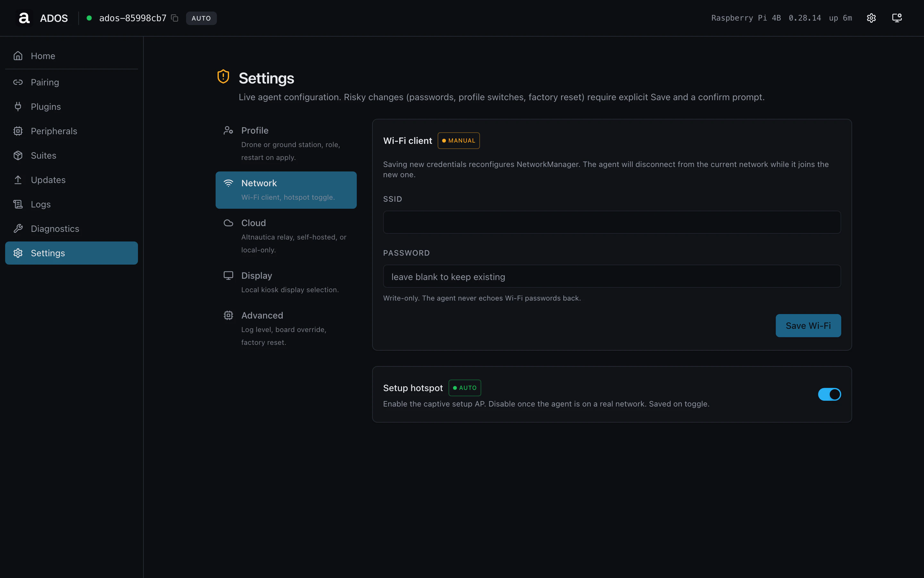The image size is (924, 578).
Task: Click the Logs scroll icon
Action: (x=18, y=204)
